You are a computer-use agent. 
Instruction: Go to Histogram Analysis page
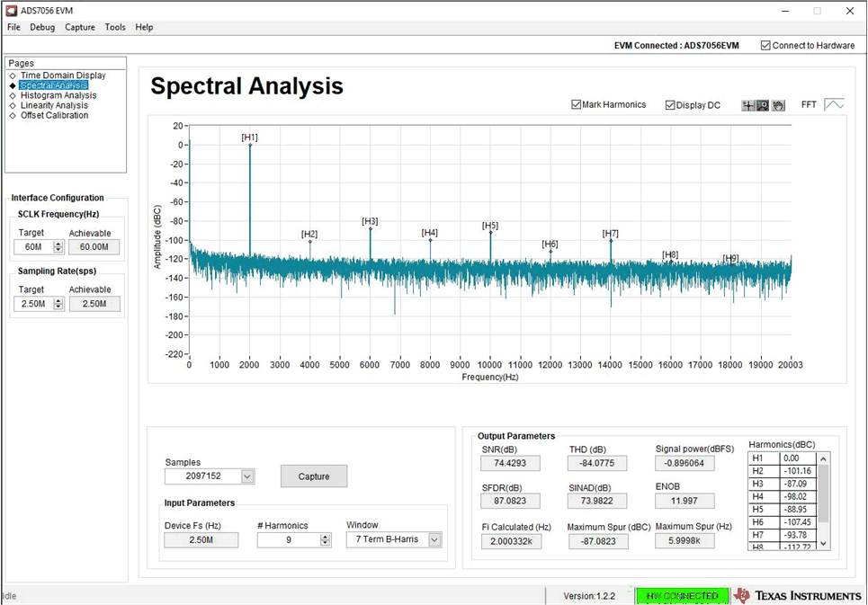58,95
